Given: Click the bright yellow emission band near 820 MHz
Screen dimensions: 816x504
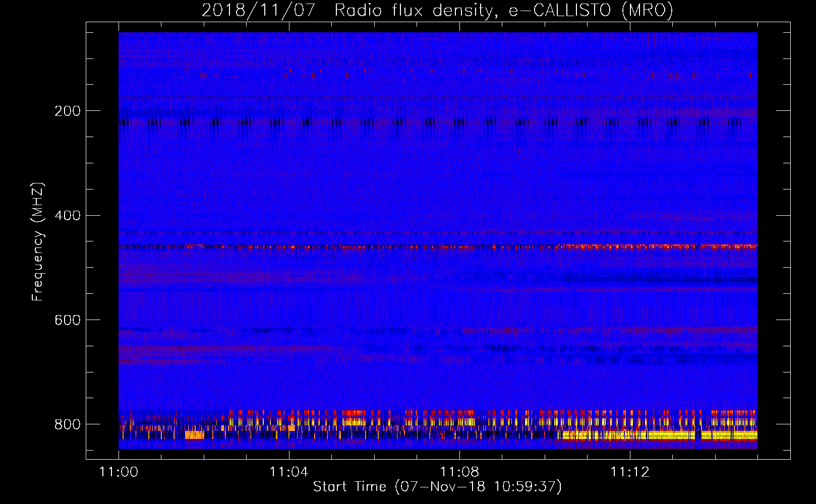Looking at the screenshot, I should pos(660,435).
